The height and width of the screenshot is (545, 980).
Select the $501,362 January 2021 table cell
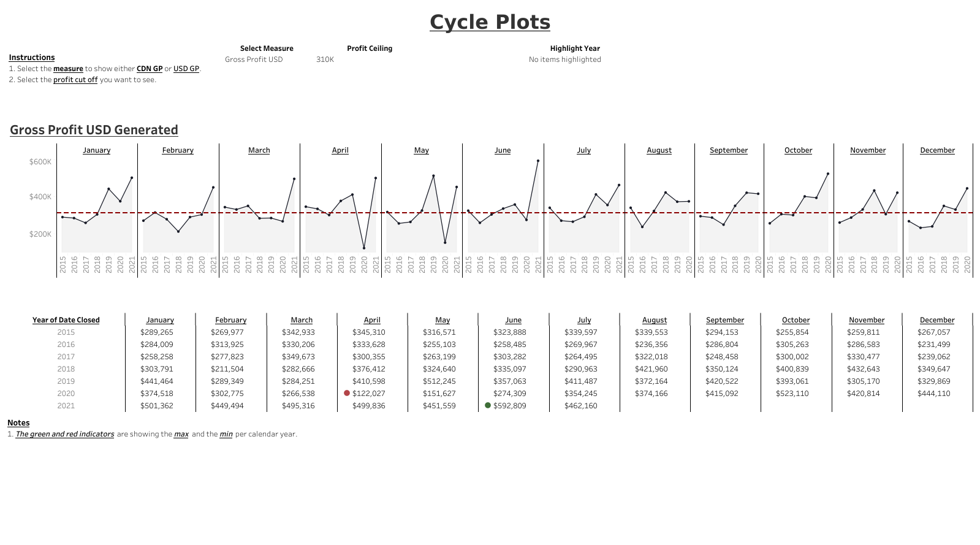157,406
